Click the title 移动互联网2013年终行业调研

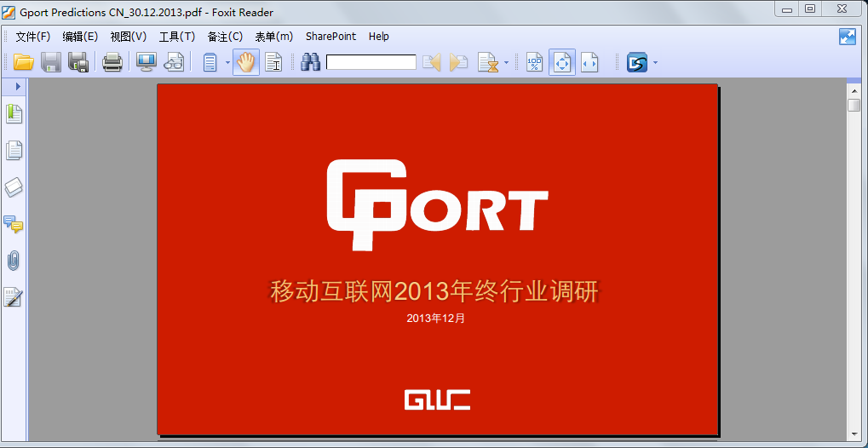coord(434,291)
